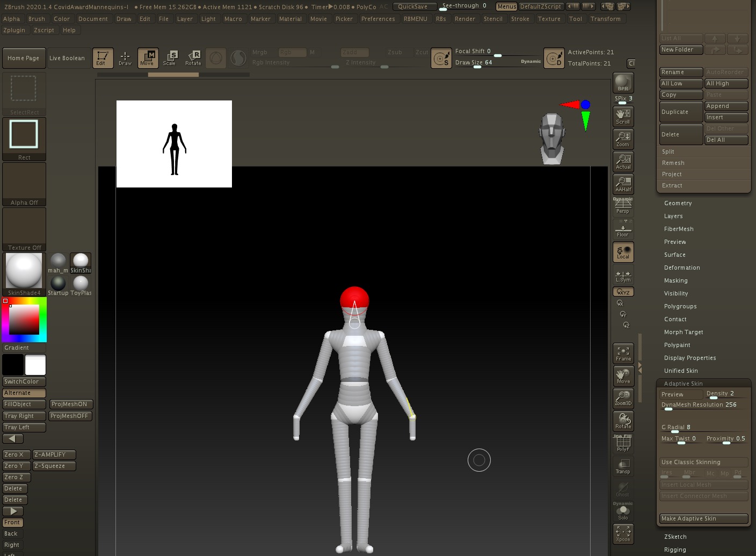756x556 pixels.
Task: Select the Scale transform tool
Action: tap(169, 58)
